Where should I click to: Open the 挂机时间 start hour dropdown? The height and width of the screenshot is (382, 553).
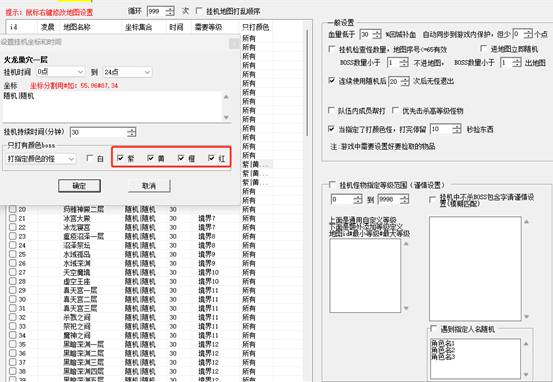pos(61,72)
